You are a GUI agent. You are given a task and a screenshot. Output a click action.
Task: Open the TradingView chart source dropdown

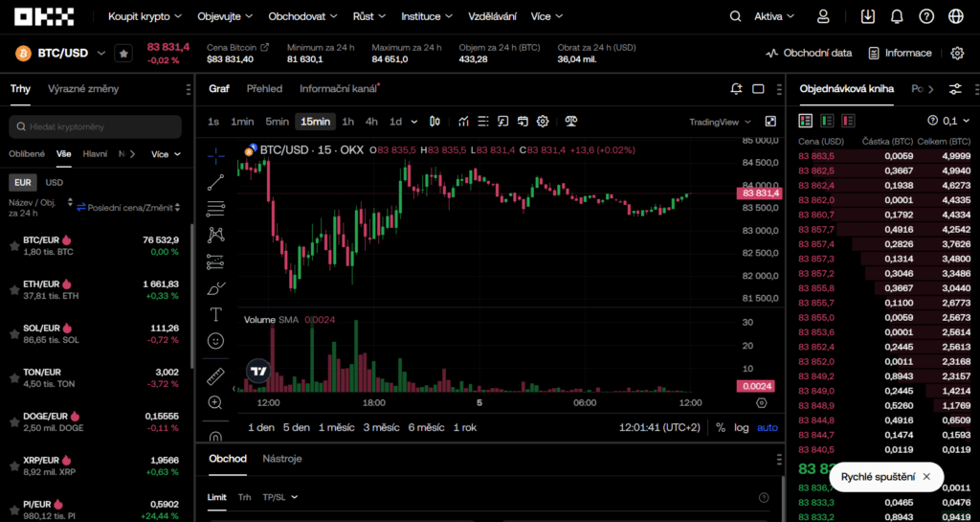719,122
